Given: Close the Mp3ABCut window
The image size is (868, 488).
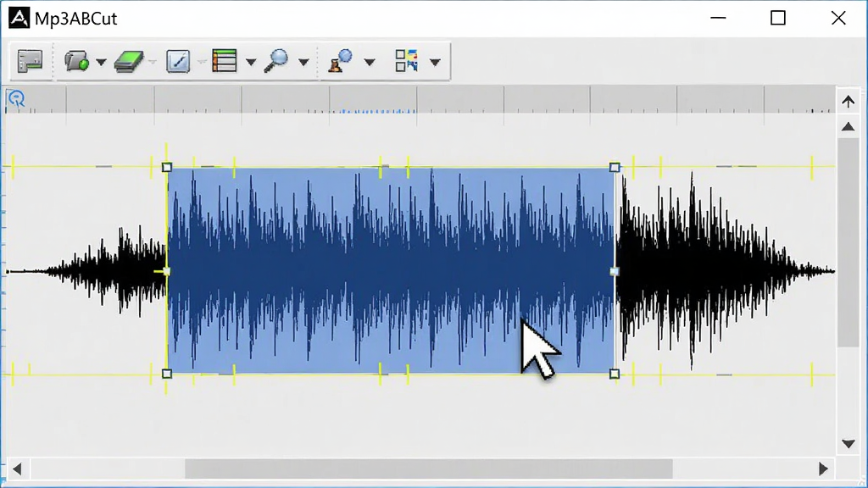Looking at the screenshot, I should tap(838, 18).
